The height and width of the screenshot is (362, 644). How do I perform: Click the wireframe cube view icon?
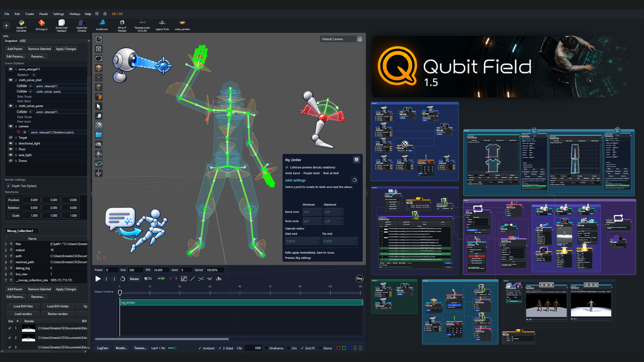point(99,77)
